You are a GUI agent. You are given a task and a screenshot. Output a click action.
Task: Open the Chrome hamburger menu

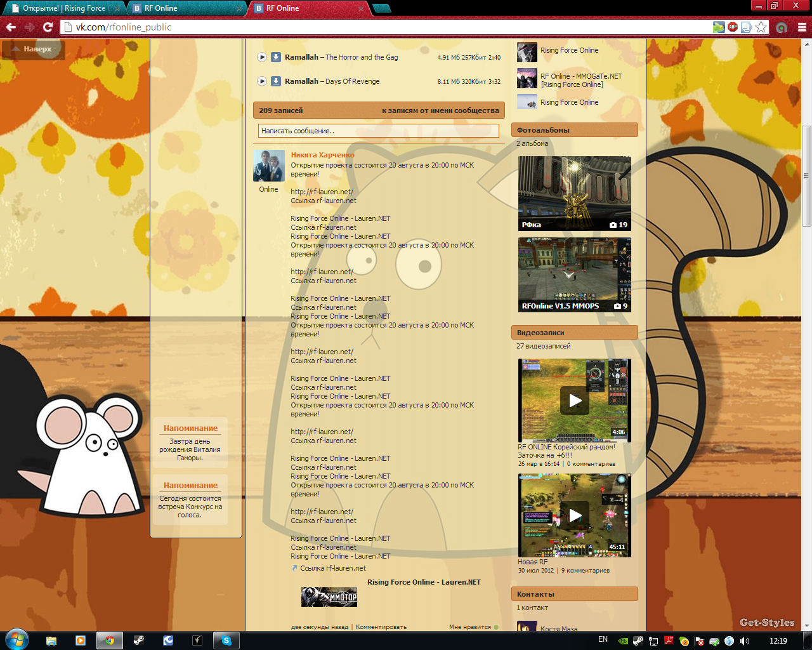pyautogui.click(x=802, y=27)
